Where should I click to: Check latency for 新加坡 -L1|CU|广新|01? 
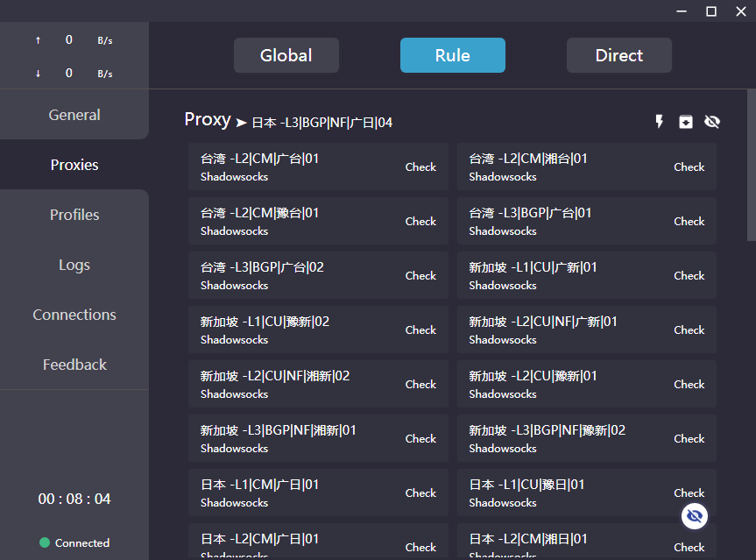point(689,275)
